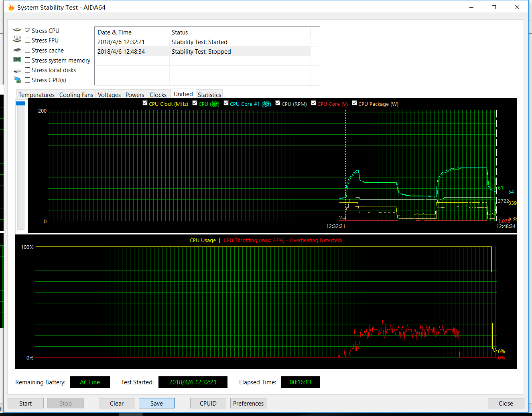
Task: Open the Cooling Fans tab
Action: [76, 95]
